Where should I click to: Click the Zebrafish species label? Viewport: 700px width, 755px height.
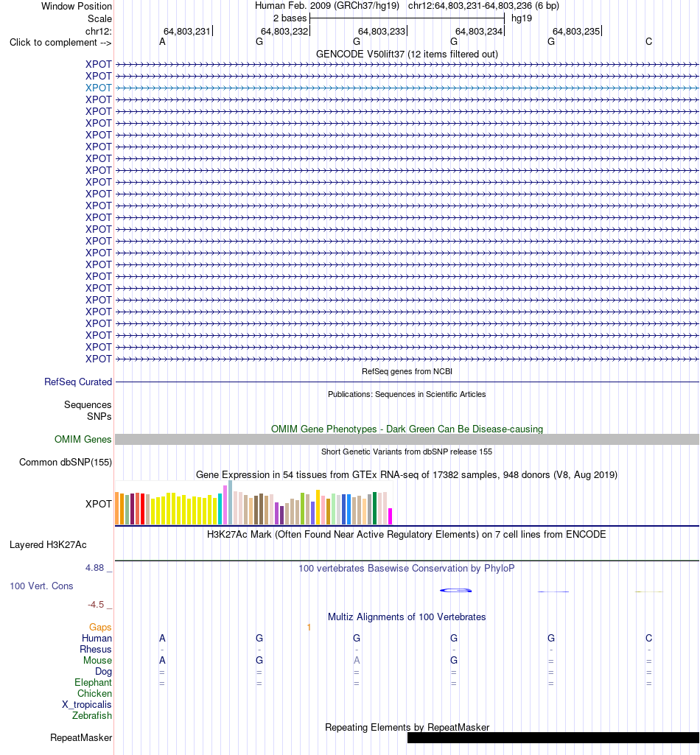pyautogui.click(x=92, y=715)
